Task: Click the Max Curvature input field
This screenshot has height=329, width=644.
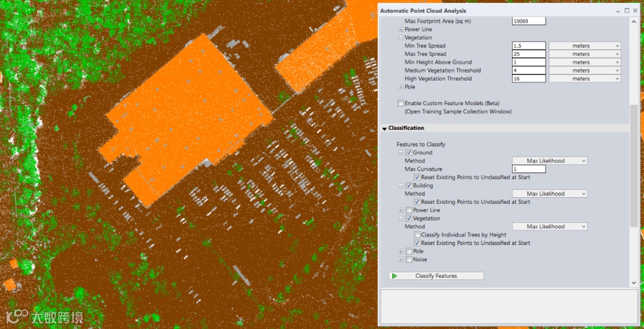Action: point(529,169)
